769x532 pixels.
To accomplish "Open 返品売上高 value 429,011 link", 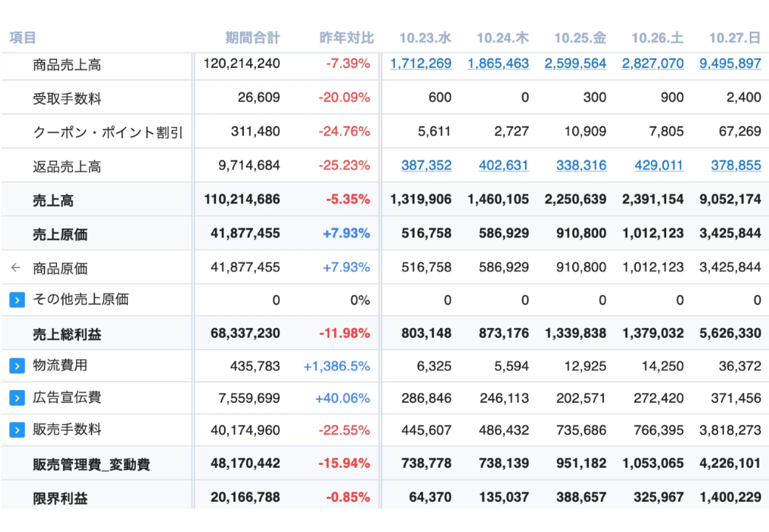I will 658,166.
